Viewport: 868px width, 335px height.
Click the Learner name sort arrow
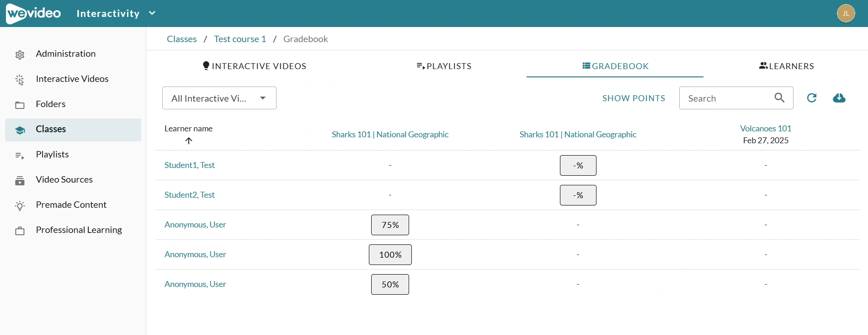click(189, 140)
